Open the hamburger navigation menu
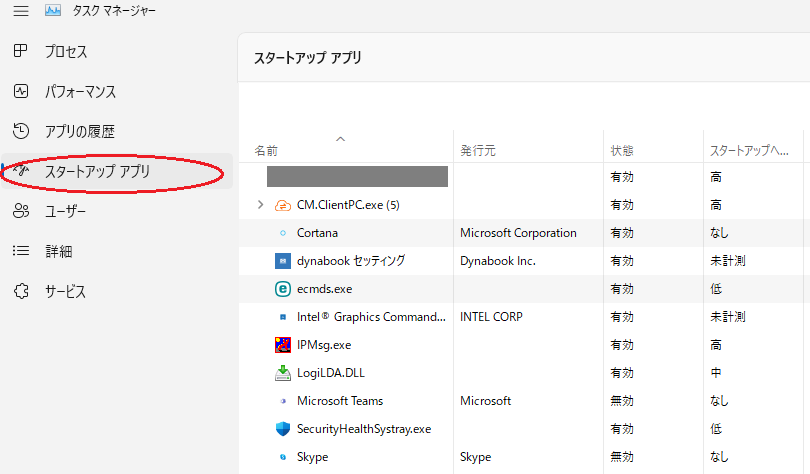 click(x=21, y=11)
